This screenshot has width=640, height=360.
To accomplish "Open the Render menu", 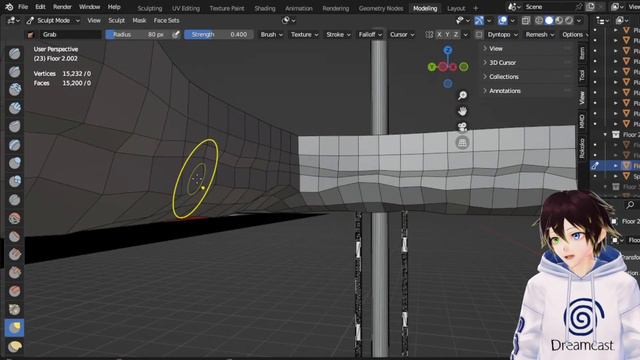I will pos(62,7).
